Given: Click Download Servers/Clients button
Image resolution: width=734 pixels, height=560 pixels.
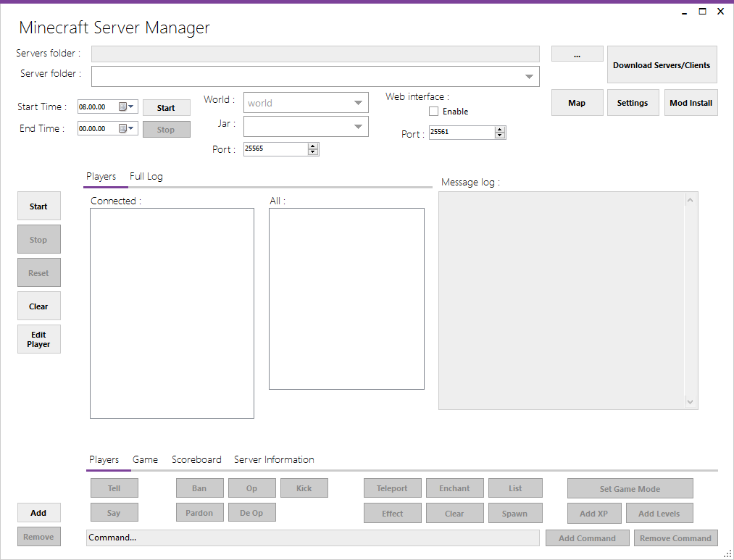Looking at the screenshot, I should [662, 65].
